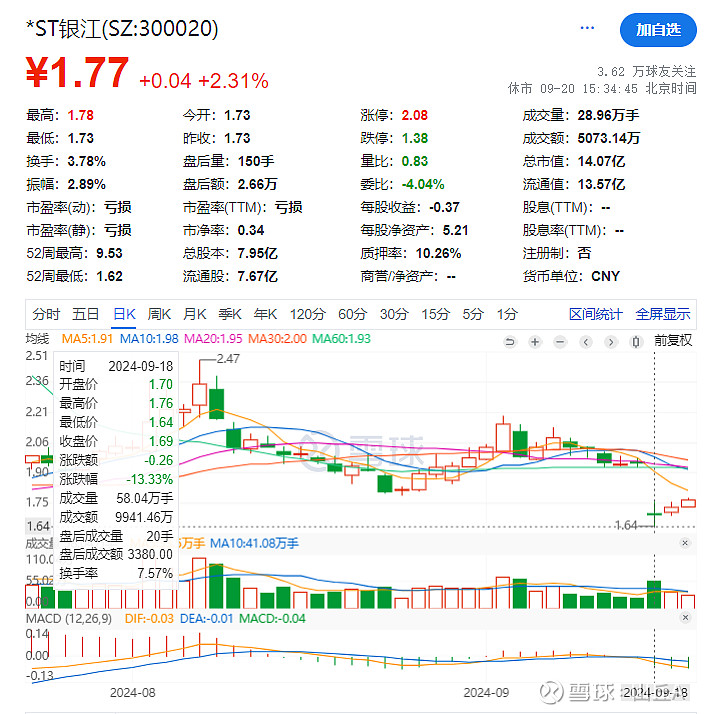Image resolution: width=705 pixels, height=714 pixels.
Task: Click the 跌停 1.38 value
Action: point(414,138)
